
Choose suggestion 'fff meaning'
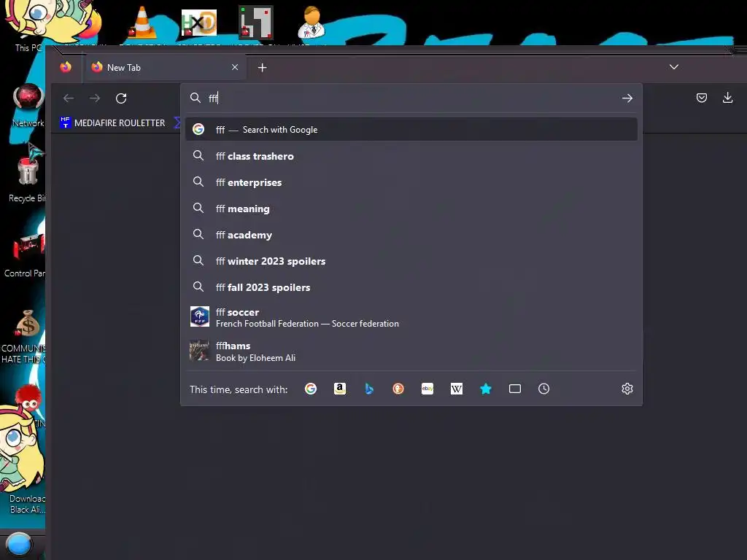pyautogui.click(x=411, y=209)
